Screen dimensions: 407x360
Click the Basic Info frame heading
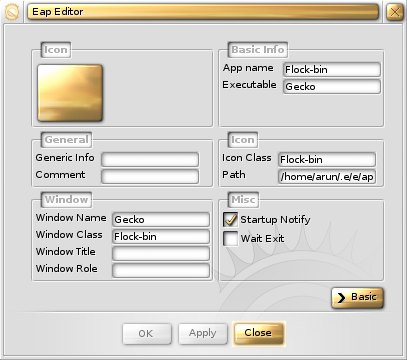258,50
